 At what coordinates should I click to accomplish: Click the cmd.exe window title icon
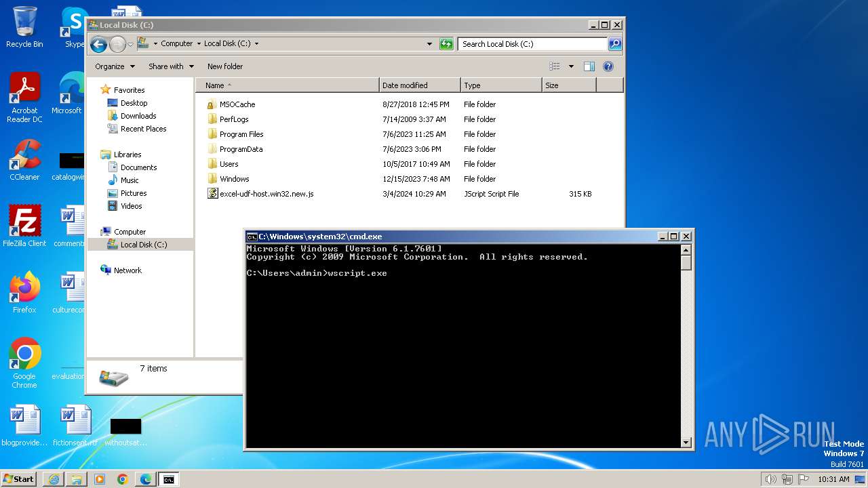pyautogui.click(x=252, y=237)
